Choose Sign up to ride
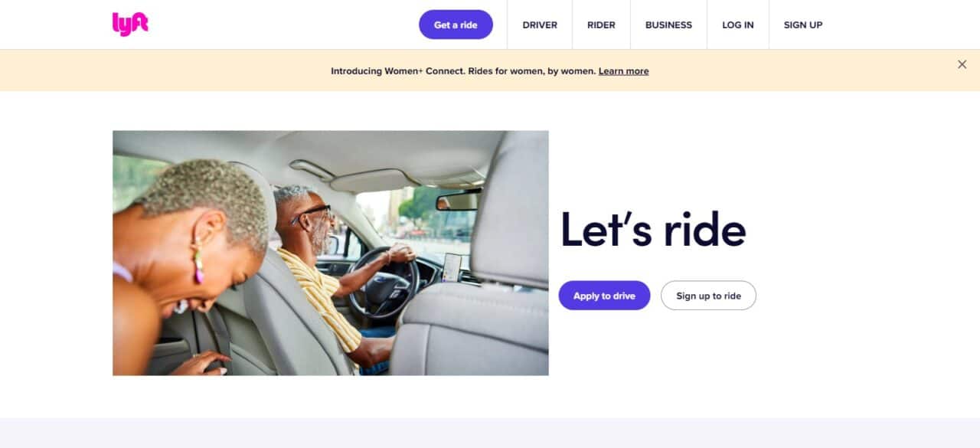This screenshot has height=448, width=980. pos(708,296)
